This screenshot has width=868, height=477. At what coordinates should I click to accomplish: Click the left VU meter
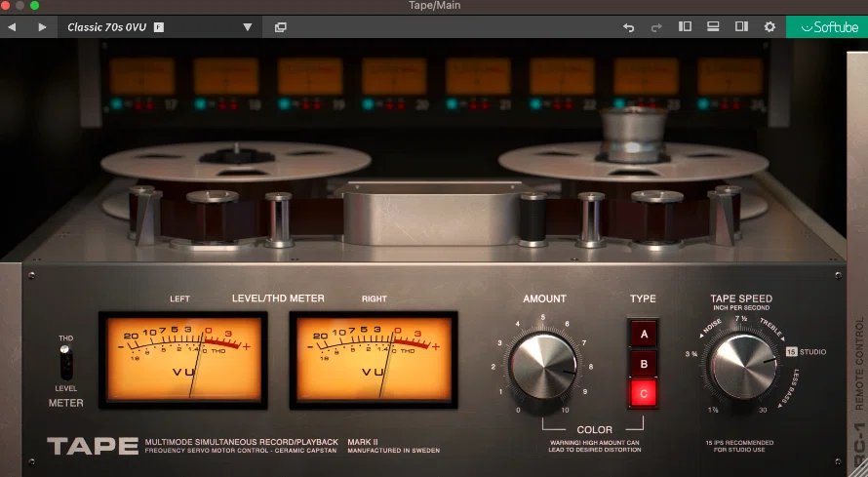(183, 360)
